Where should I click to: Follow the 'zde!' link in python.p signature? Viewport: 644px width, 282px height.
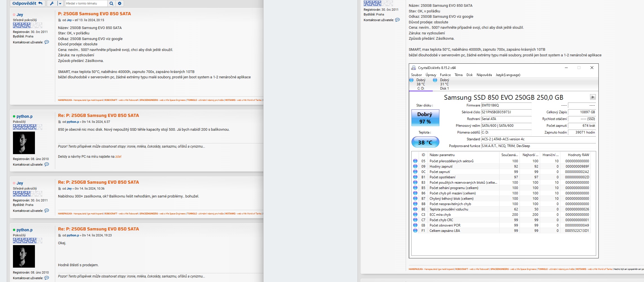click(x=118, y=157)
